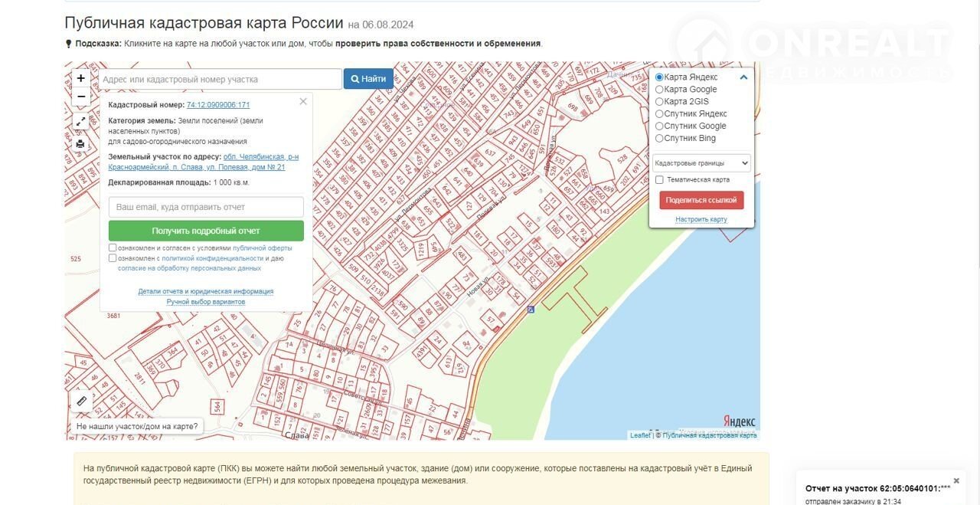Click the green Получить подробный отчет button
Image resolution: width=980 pixels, height=505 pixels.
206,231
